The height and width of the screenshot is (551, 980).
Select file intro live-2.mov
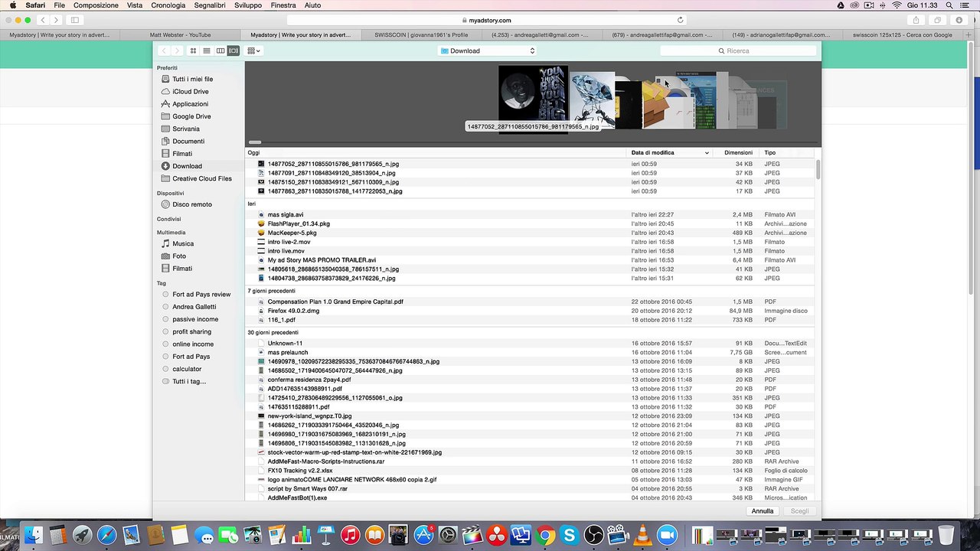[x=289, y=242]
